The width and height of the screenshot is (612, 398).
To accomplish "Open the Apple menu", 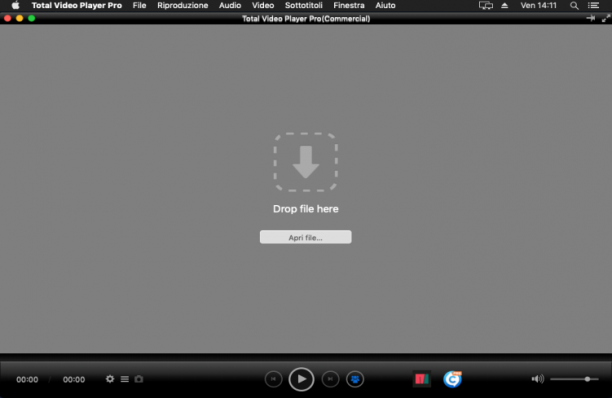I will pos(16,5).
